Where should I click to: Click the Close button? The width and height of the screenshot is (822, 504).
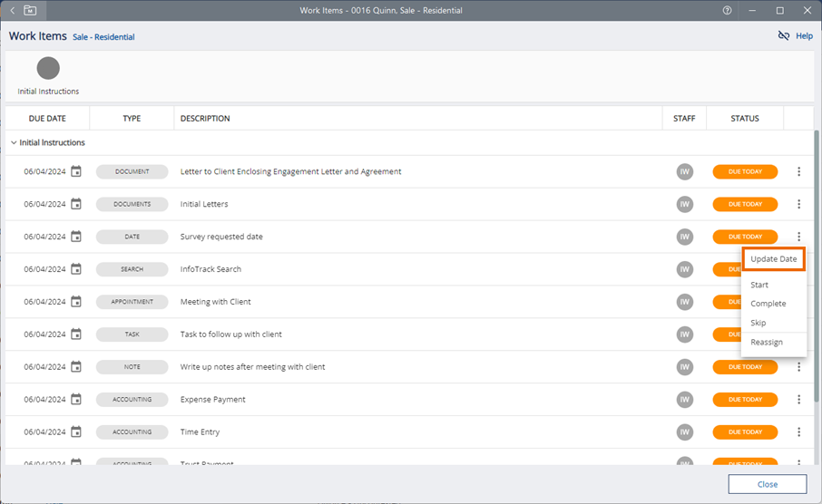pos(767,484)
